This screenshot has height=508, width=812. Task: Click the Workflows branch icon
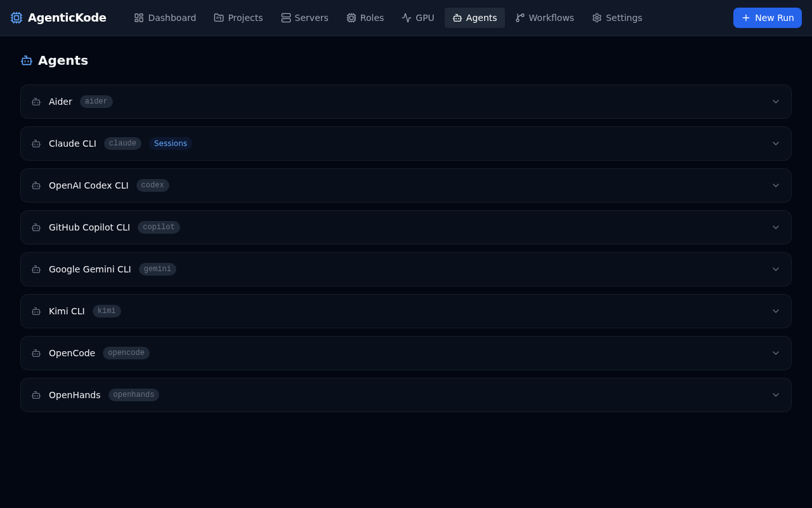518,18
